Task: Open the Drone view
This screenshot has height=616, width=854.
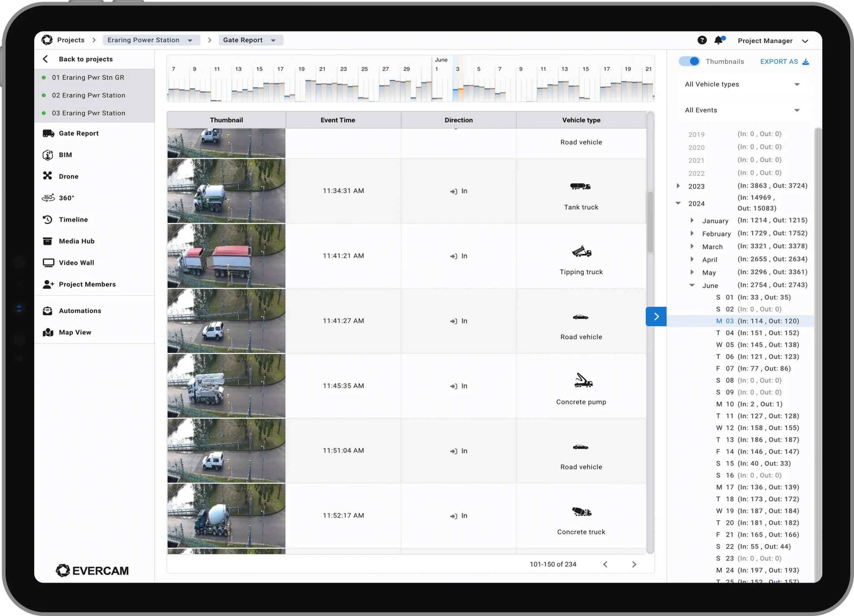Action: 68,176
